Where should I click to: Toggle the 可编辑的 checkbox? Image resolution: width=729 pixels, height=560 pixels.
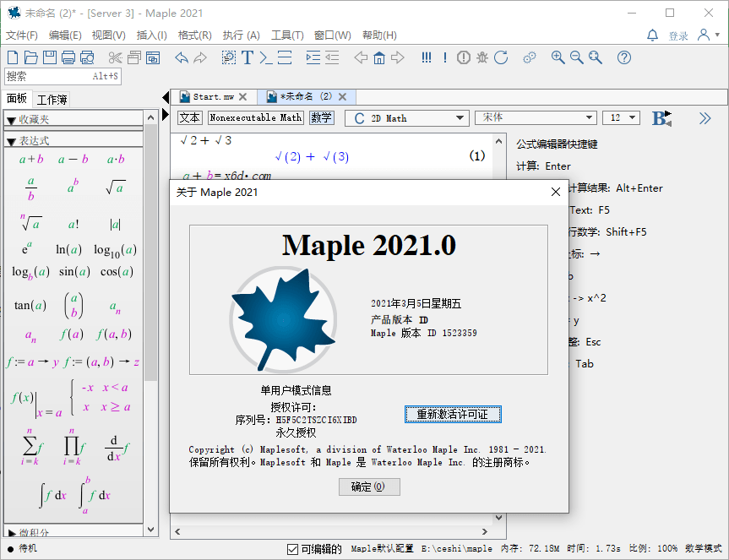[291, 547]
